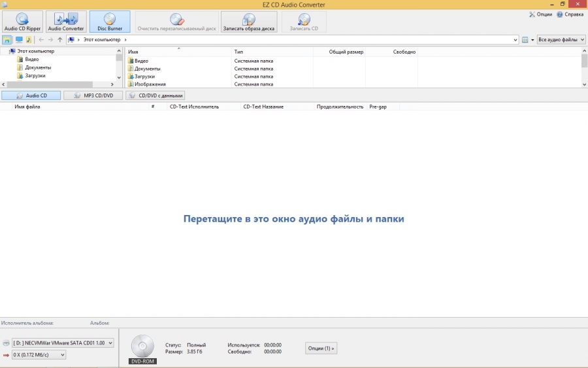
Task: Open the Справка help menu
Action: point(570,14)
